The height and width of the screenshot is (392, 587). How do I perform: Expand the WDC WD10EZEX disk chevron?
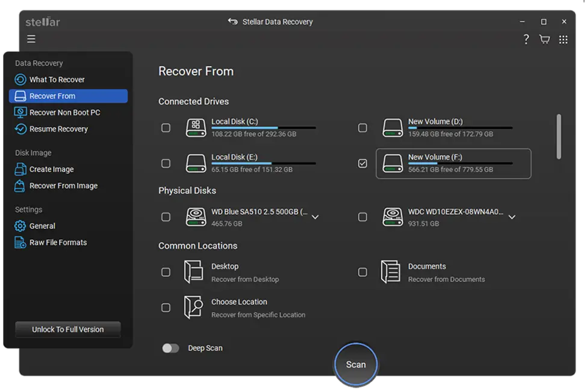pos(512,217)
